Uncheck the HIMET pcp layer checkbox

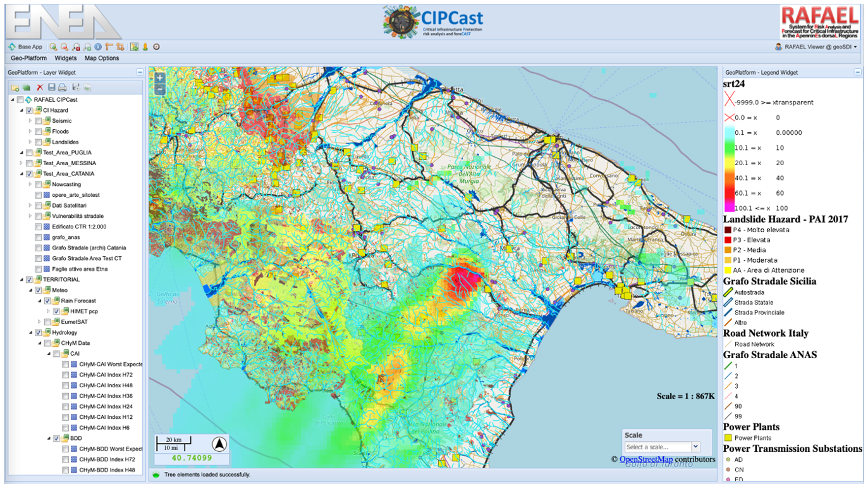[56, 311]
